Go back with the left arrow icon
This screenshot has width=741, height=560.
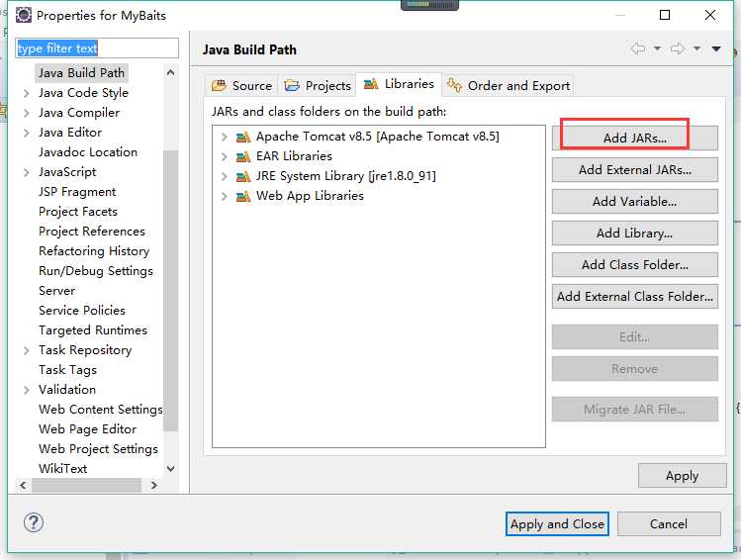[x=637, y=48]
